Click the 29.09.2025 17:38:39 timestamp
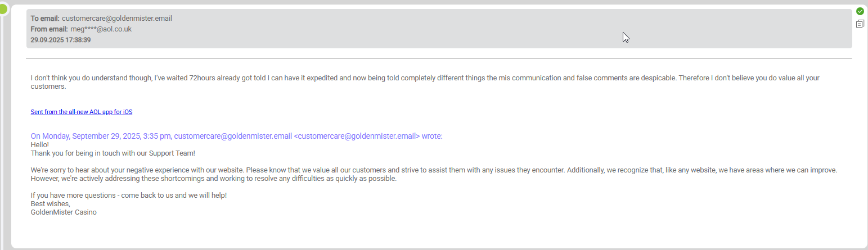The image size is (868, 250). [x=61, y=40]
